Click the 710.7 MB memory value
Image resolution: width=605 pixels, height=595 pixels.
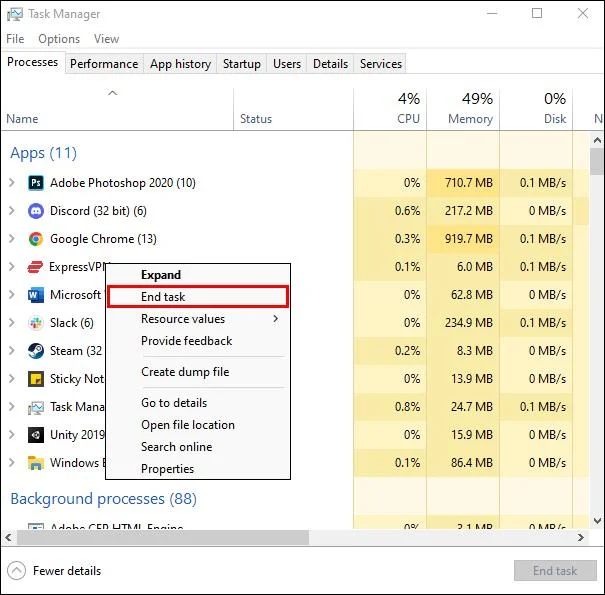coord(468,183)
